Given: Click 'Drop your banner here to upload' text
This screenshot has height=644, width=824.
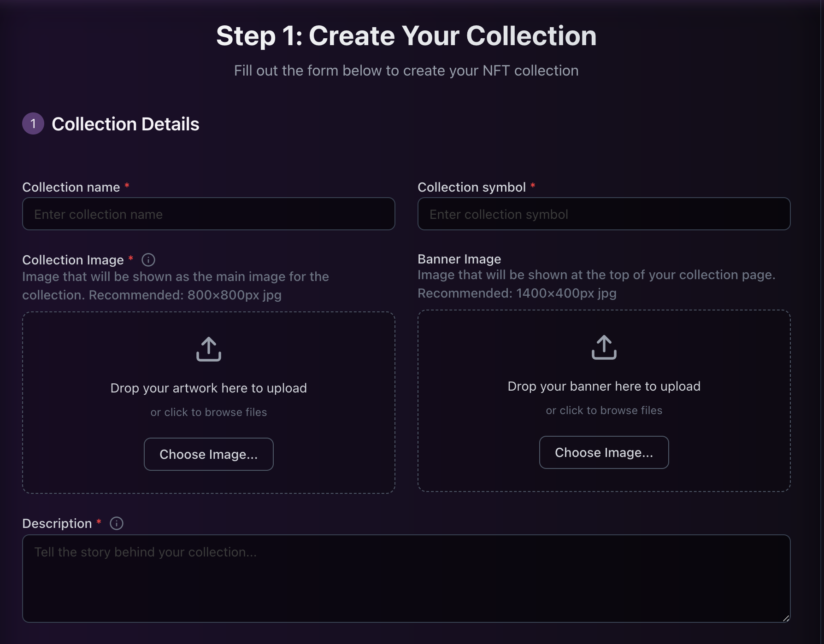Looking at the screenshot, I should click(604, 386).
